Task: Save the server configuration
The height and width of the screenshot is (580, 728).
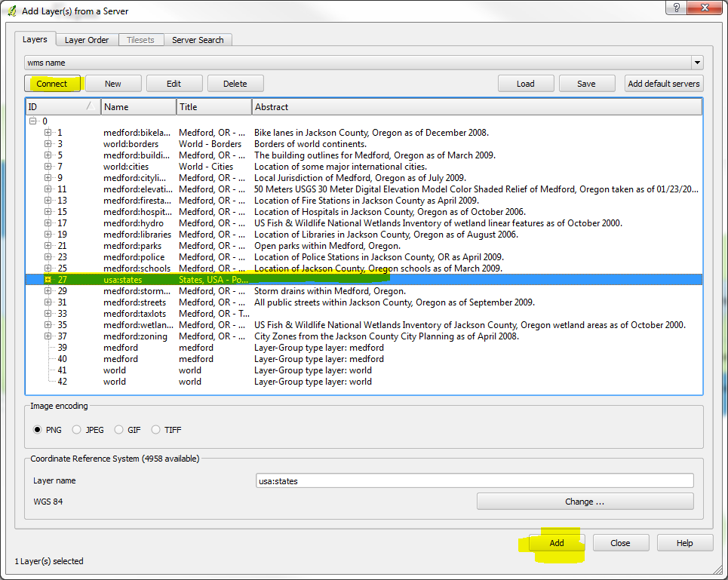Action: [587, 83]
